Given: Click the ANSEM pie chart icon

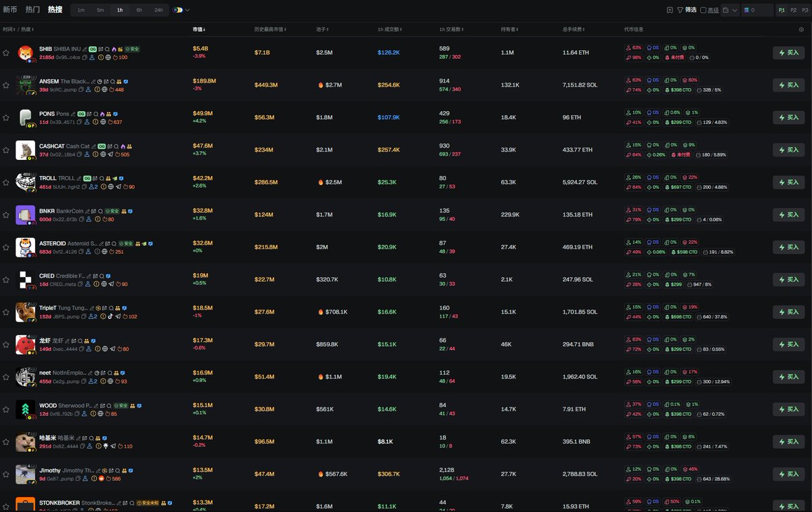Looking at the screenshot, I should (x=100, y=82).
